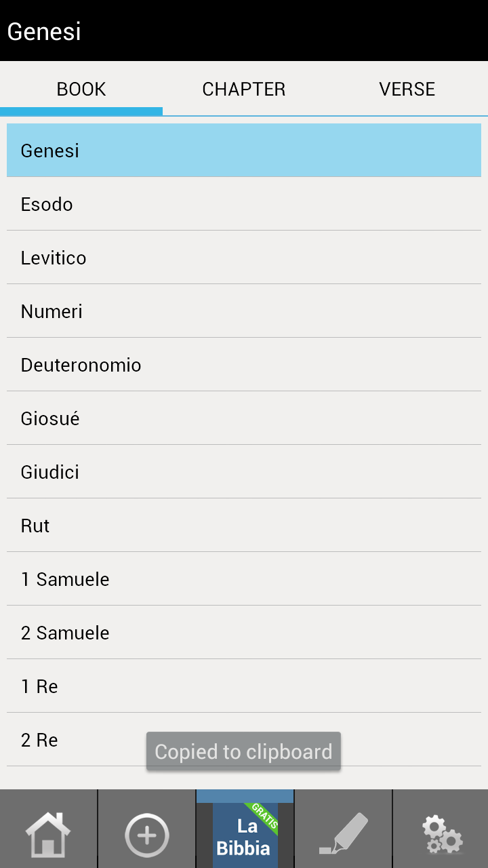Switch to the BOOK tab
The height and width of the screenshot is (868, 488).
(81, 89)
